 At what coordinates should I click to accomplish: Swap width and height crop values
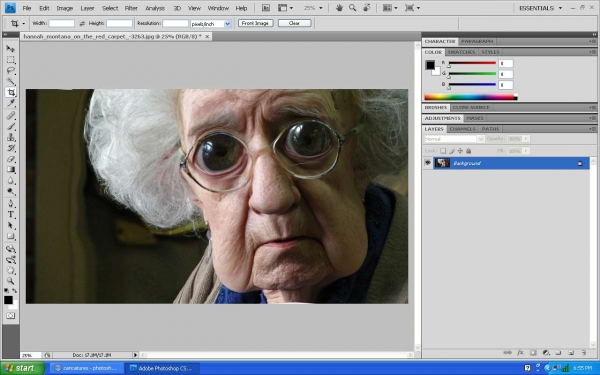tap(82, 23)
